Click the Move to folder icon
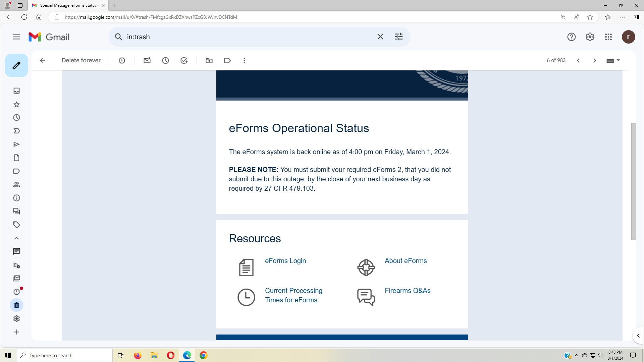This screenshot has width=644, height=362. tap(209, 61)
